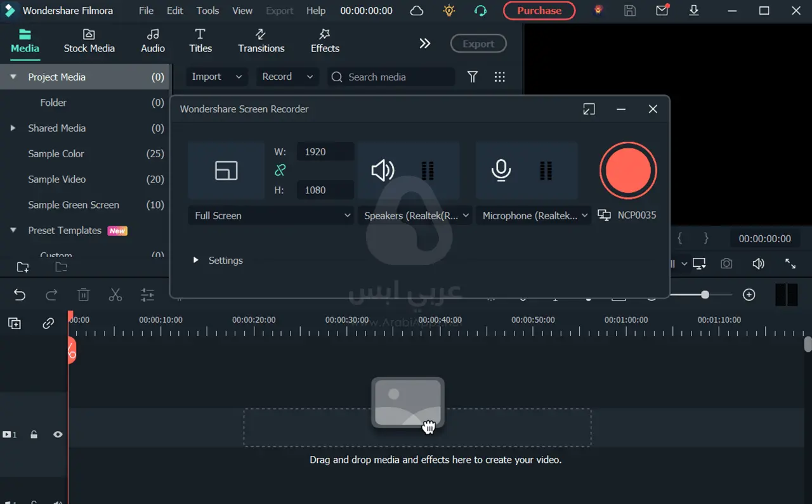Open the filter icon next to search media
Image resolution: width=812 pixels, height=504 pixels.
coord(473,77)
